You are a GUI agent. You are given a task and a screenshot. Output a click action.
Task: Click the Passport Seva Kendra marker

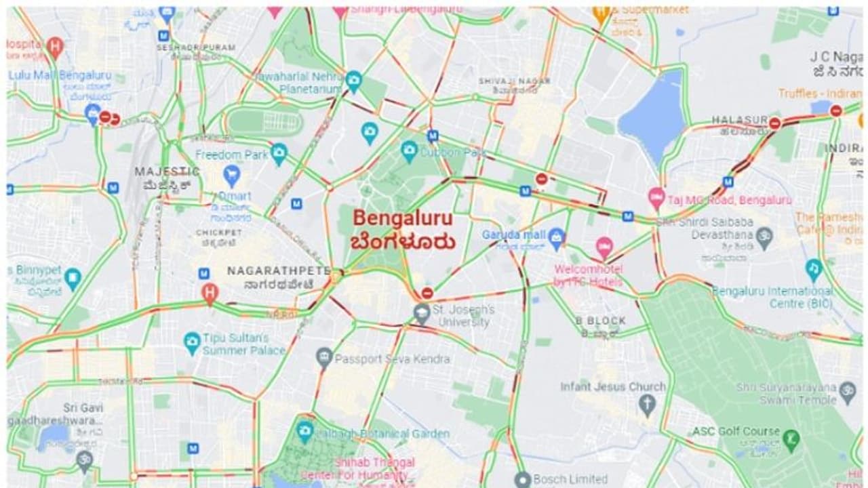click(325, 358)
